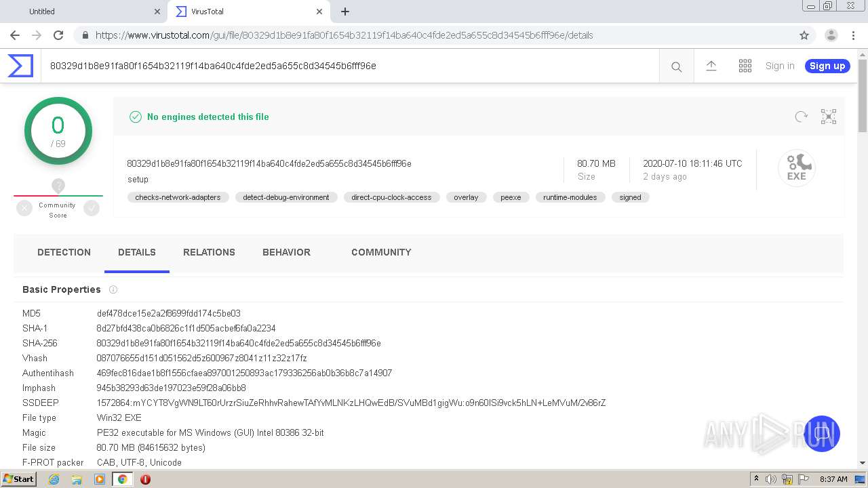
Task: Click the similar-files graph icon
Action: pos(829,117)
